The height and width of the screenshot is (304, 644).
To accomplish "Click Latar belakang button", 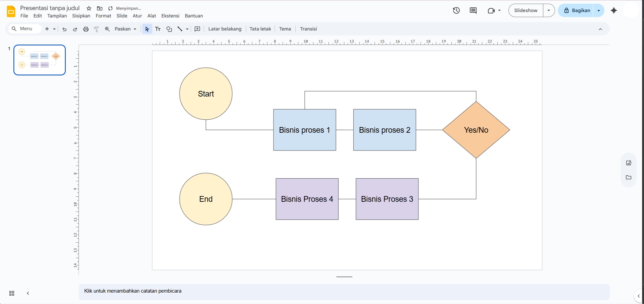I will pos(225,29).
